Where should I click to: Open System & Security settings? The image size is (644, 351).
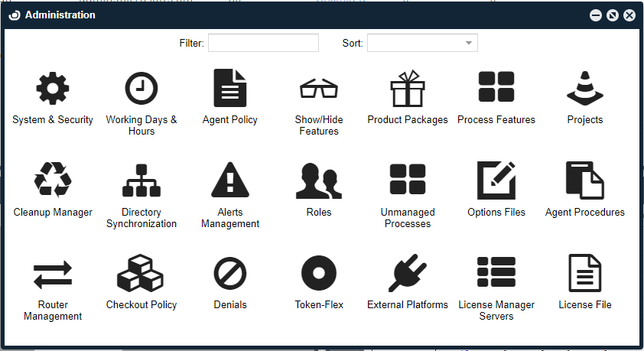click(x=53, y=89)
